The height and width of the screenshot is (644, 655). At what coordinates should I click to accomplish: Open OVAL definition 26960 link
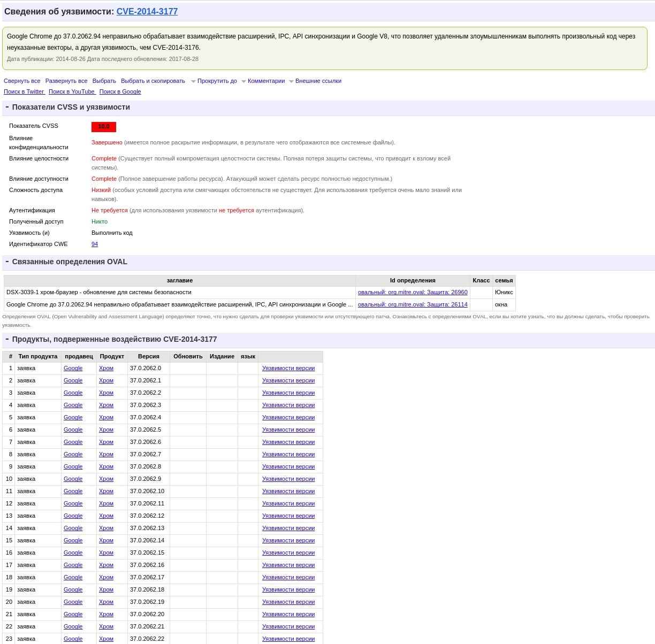(x=413, y=293)
